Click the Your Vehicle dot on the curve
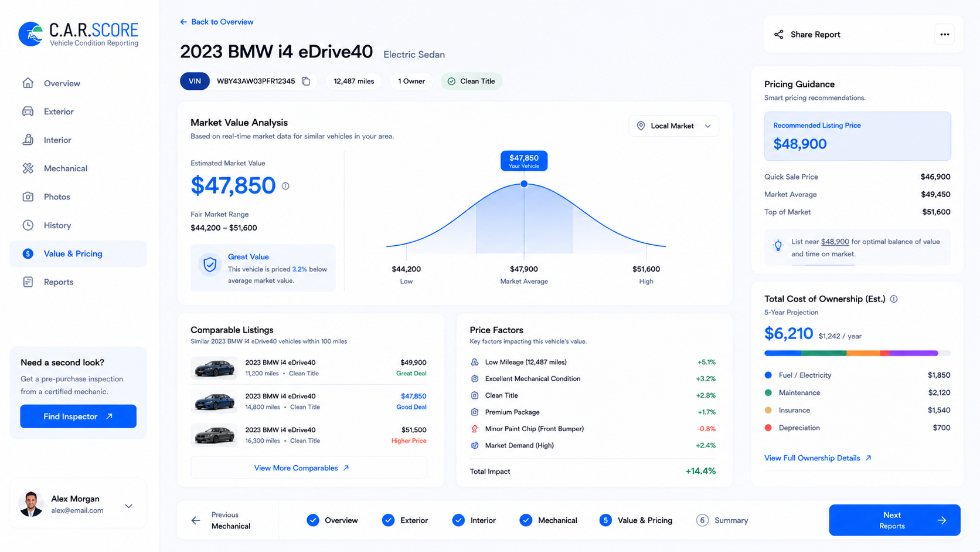 coord(524,184)
